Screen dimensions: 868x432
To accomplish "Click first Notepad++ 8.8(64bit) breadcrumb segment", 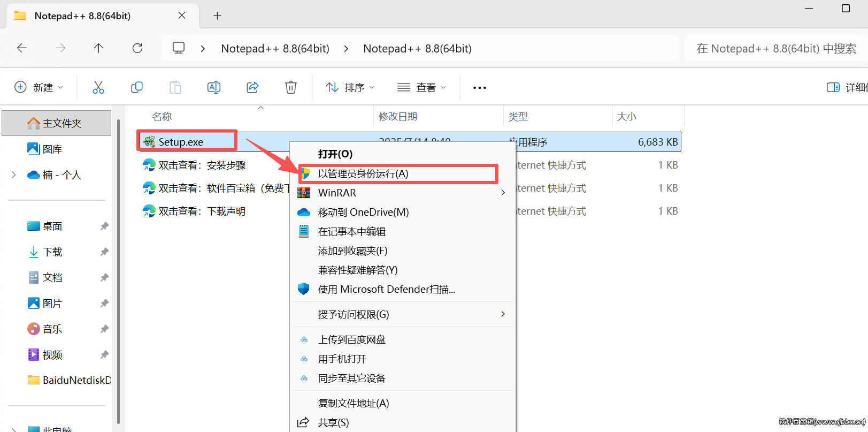I will pyautogui.click(x=275, y=49).
